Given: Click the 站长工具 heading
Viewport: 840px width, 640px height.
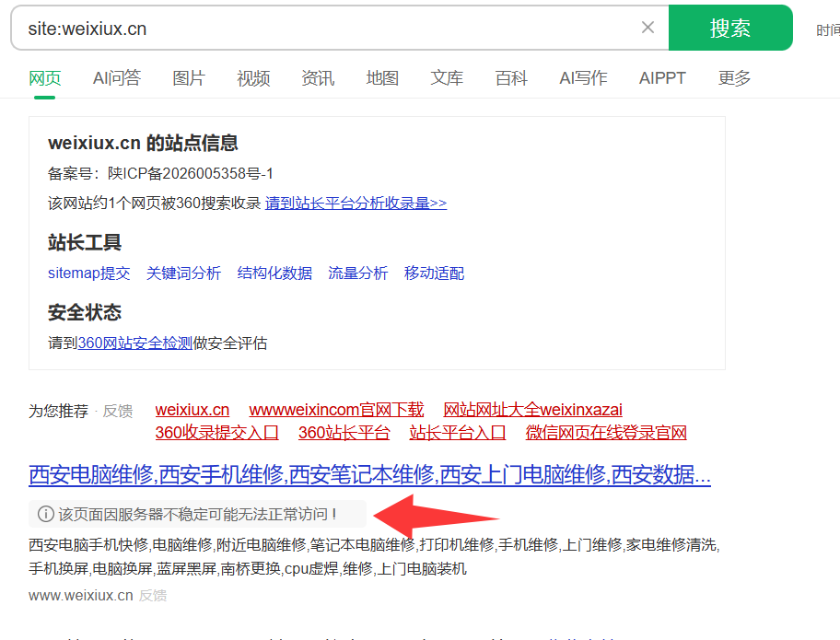Looking at the screenshot, I should click(85, 242).
